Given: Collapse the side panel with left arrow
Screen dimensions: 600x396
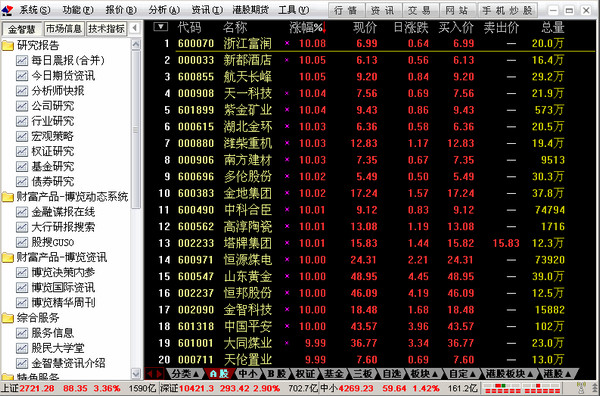Looking at the screenshot, I should [134, 28].
